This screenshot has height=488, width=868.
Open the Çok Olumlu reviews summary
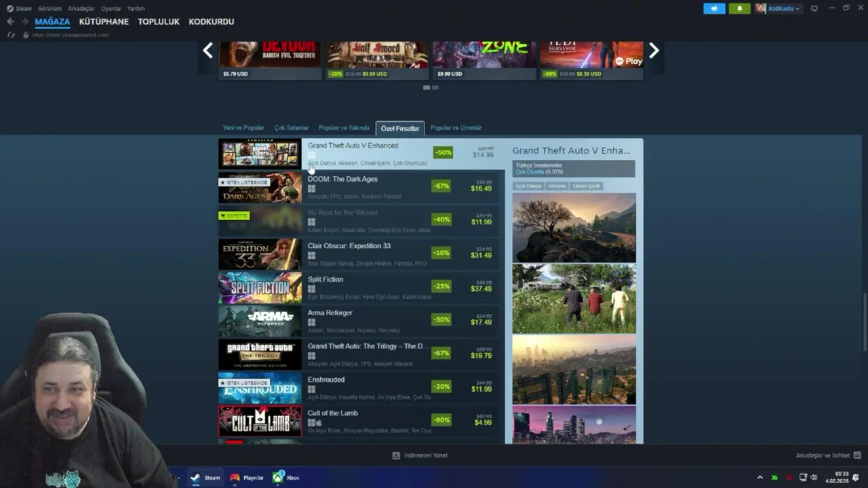539,172
